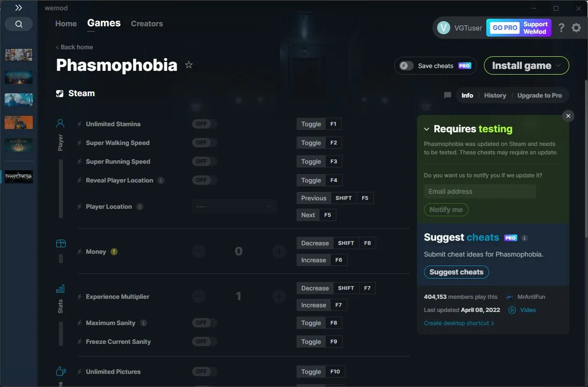Image resolution: width=588 pixels, height=387 pixels.
Task: Click the GO PRO button
Action: [x=505, y=28]
